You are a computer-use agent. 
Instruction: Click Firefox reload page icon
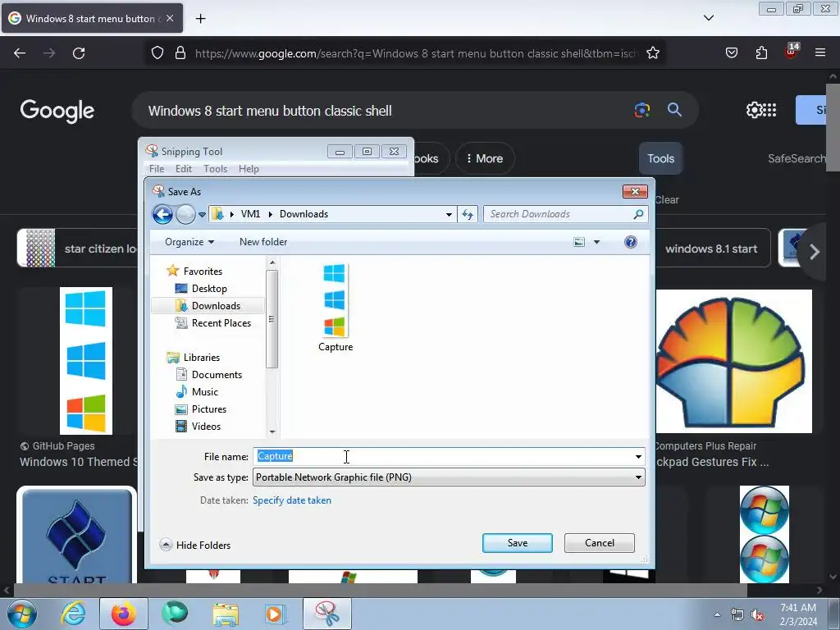click(x=79, y=53)
